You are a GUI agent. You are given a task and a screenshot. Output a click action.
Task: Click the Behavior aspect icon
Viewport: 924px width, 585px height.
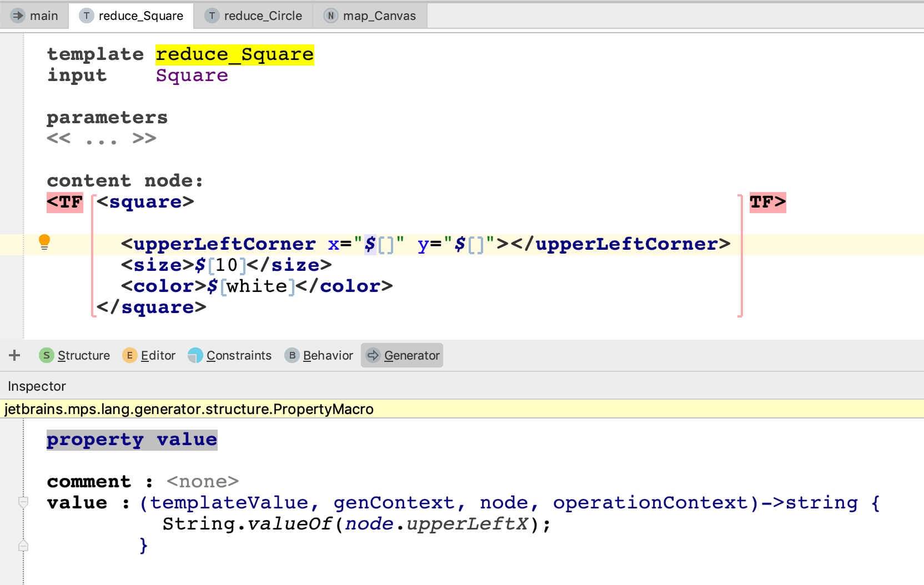[292, 355]
